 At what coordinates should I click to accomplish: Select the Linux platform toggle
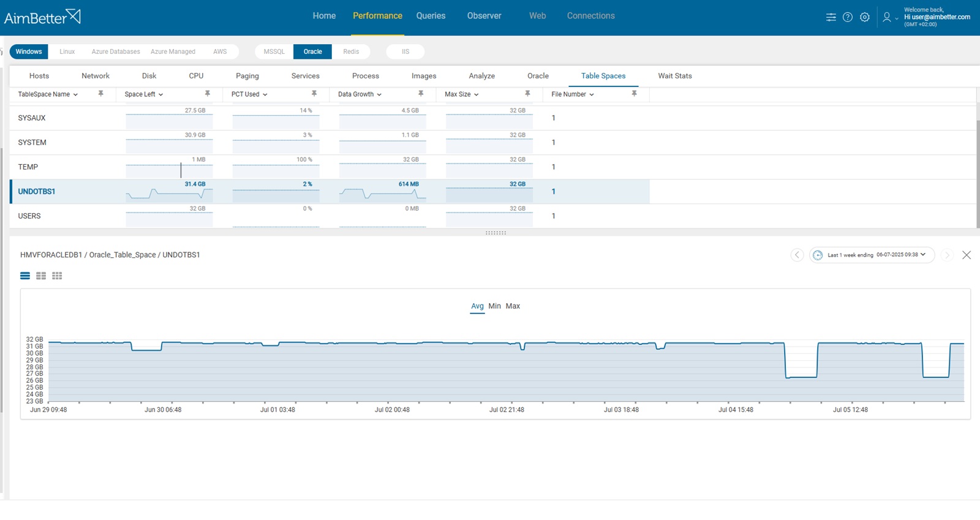[67, 51]
